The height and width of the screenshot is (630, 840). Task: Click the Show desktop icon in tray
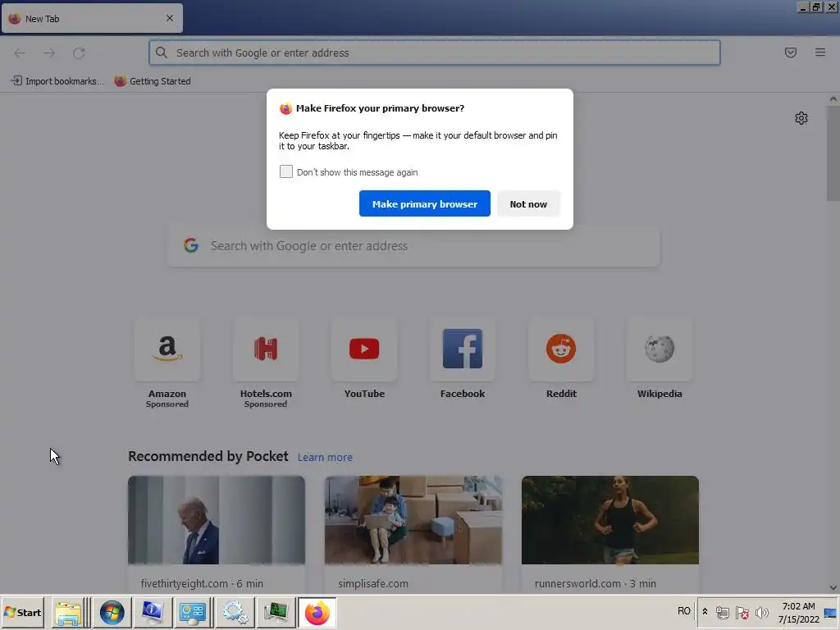pos(831,612)
